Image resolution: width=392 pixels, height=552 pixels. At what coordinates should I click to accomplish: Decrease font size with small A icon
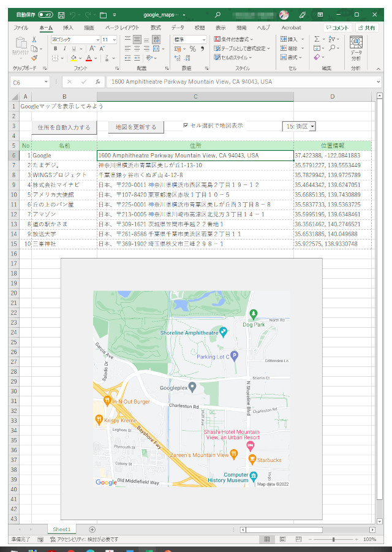pyautogui.click(x=102, y=48)
